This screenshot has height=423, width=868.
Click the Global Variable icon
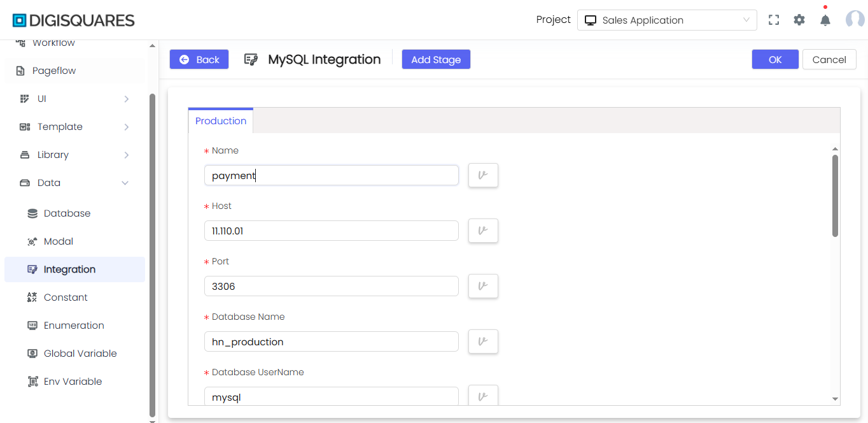pyautogui.click(x=32, y=354)
